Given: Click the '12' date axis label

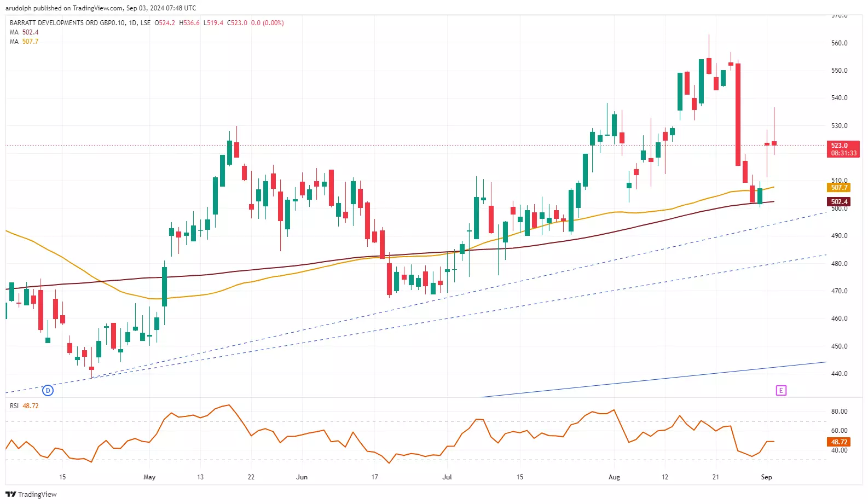Looking at the screenshot, I should click(664, 477).
